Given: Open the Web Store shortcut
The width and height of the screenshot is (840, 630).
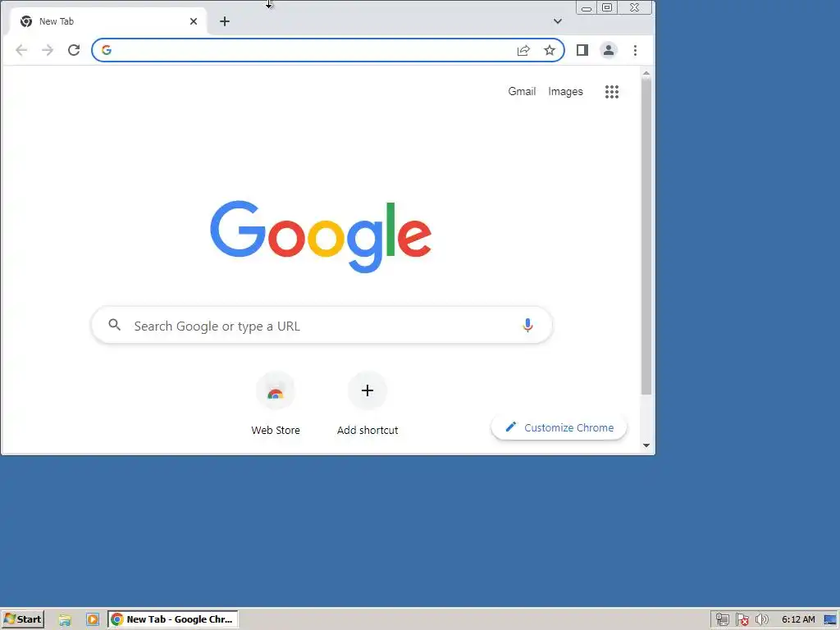Looking at the screenshot, I should click(x=276, y=404).
